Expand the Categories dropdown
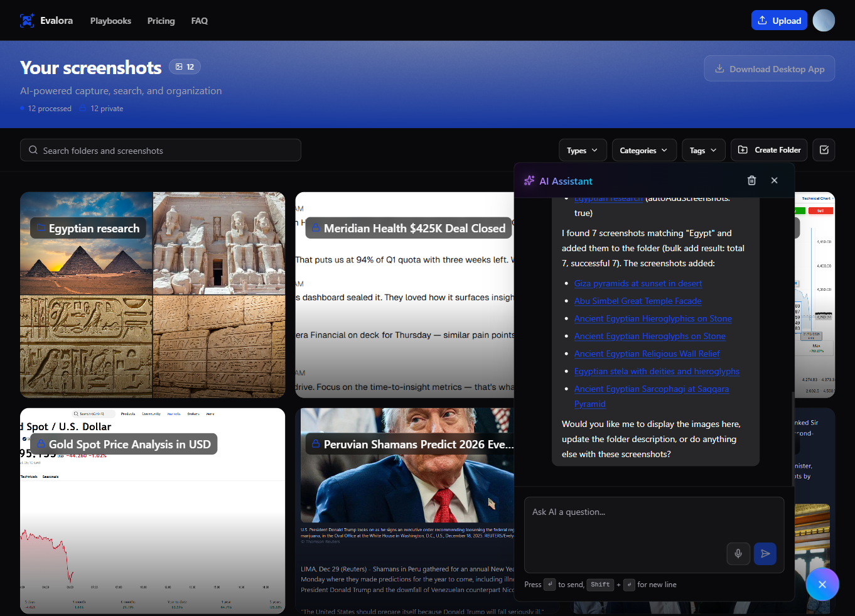This screenshot has height=616, width=855. point(644,150)
